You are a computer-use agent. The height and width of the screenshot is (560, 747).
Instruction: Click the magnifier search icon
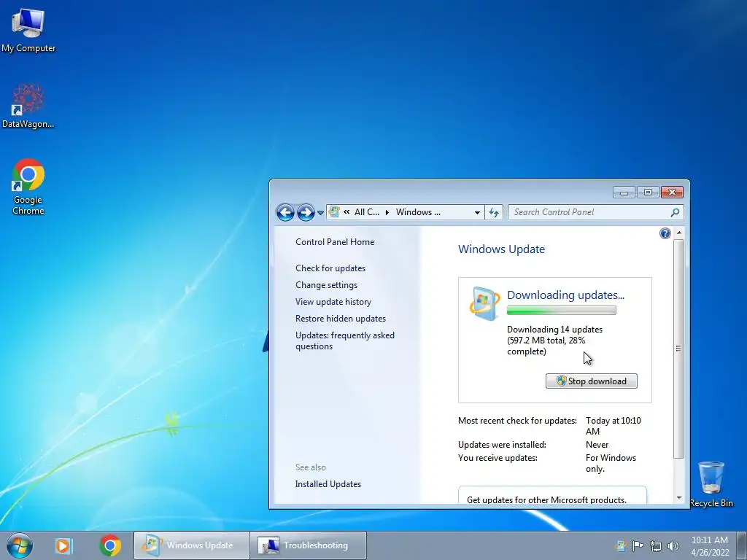675,212
